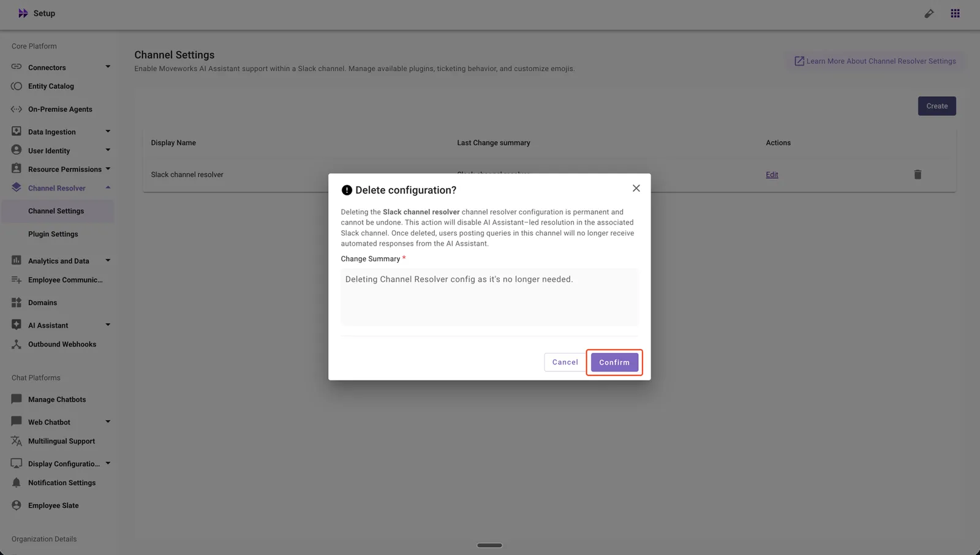
Task: Click the pencil edit icon in header
Action: [929, 13]
